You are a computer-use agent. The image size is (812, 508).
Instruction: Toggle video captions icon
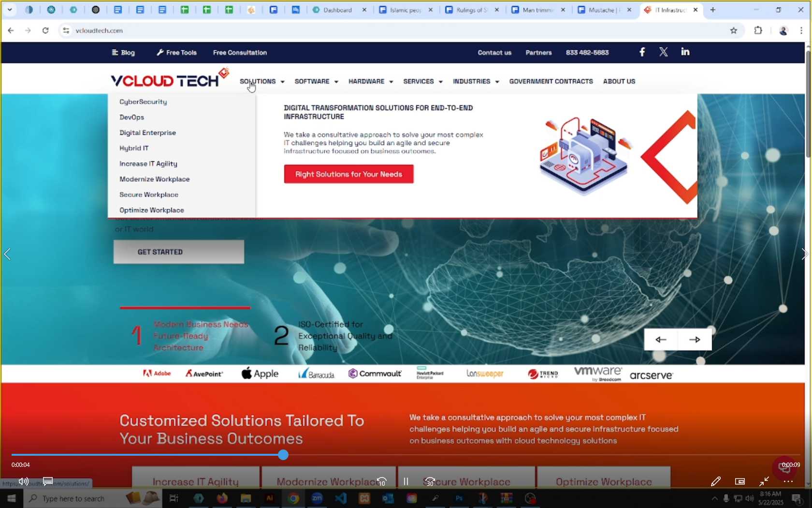tap(47, 481)
